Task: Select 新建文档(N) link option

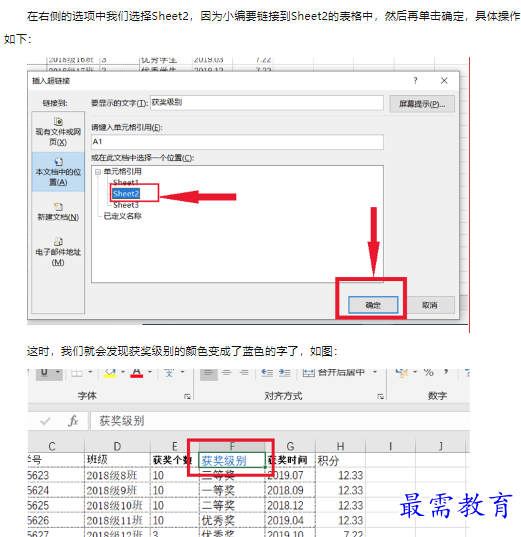Action: coord(58,212)
